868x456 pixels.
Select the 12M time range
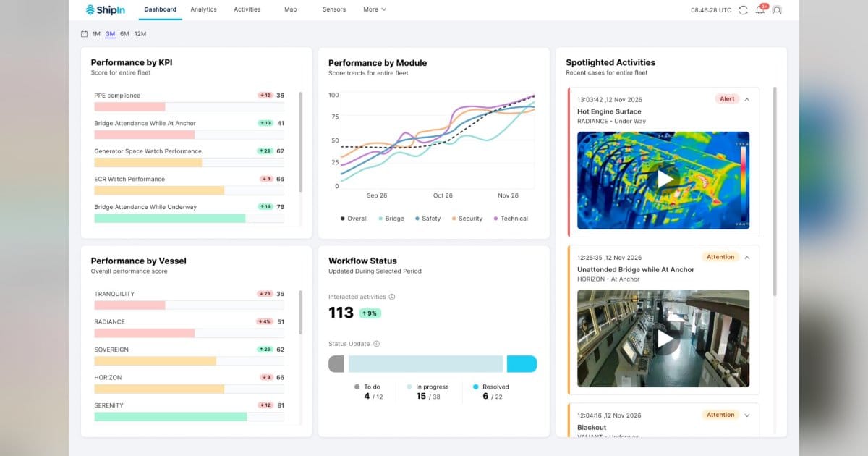tap(140, 34)
